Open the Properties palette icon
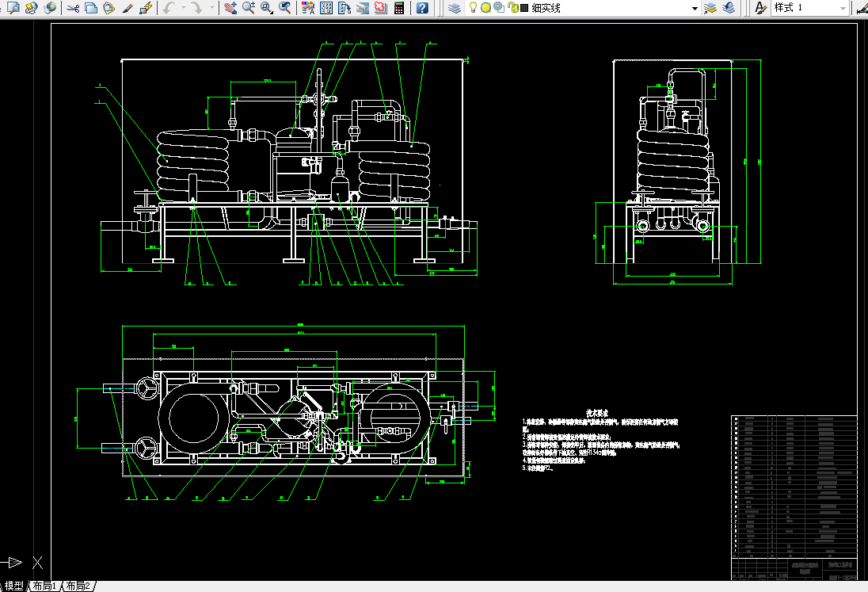Image resolution: width=868 pixels, height=592 pixels. (308, 8)
